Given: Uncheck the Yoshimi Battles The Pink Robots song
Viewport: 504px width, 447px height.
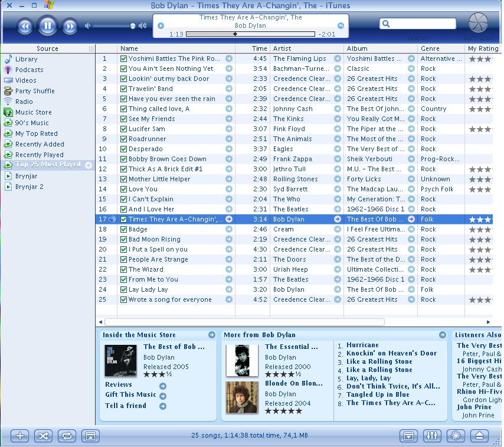Looking at the screenshot, I should 123,59.
